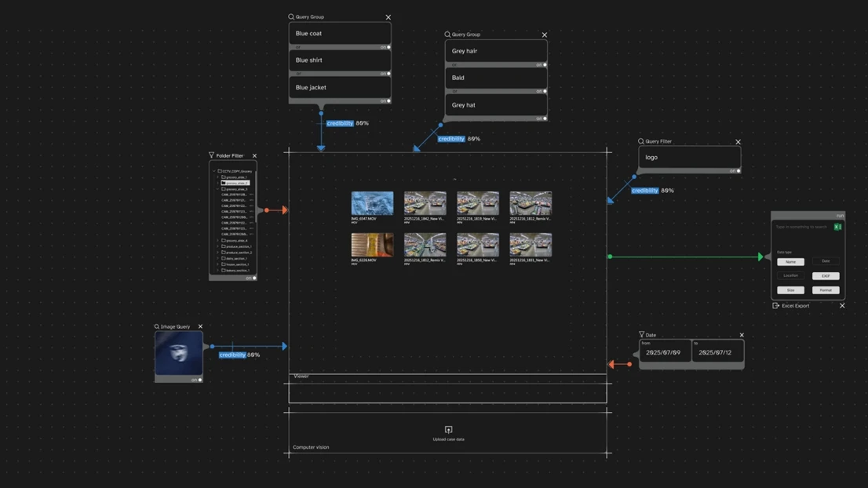
Task: Click the Blue jacket query field
Action: click(339, 88)
